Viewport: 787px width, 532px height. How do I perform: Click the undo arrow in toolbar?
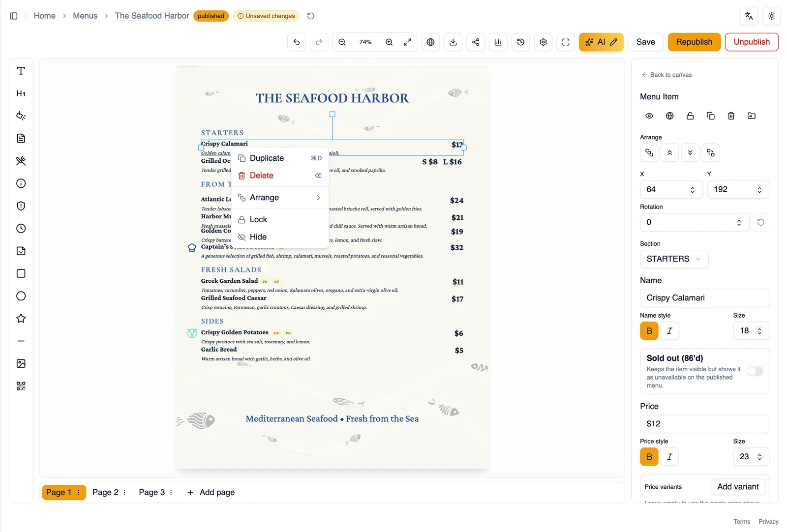point(296,42)
